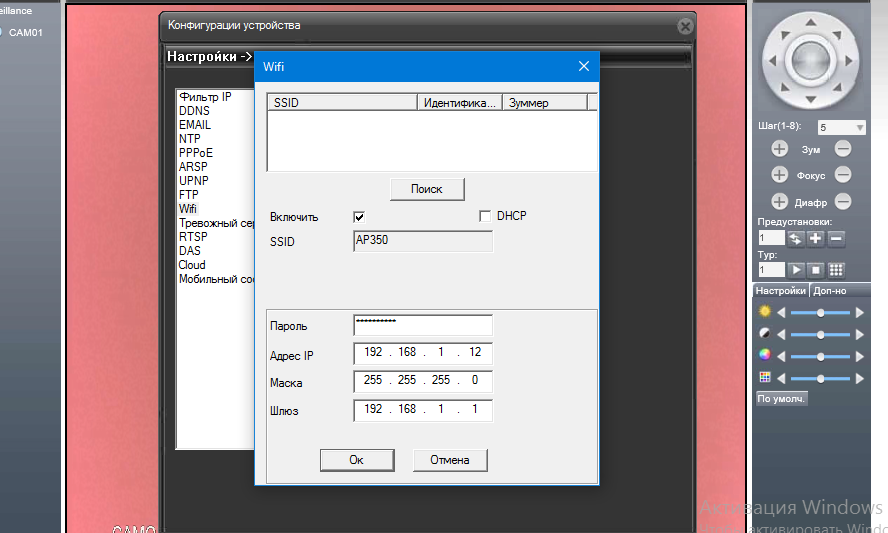Image resolution: width=888 pixels, height=533 pixels.
Task: Click the Фокус minus icon
Action: [843, 175]
